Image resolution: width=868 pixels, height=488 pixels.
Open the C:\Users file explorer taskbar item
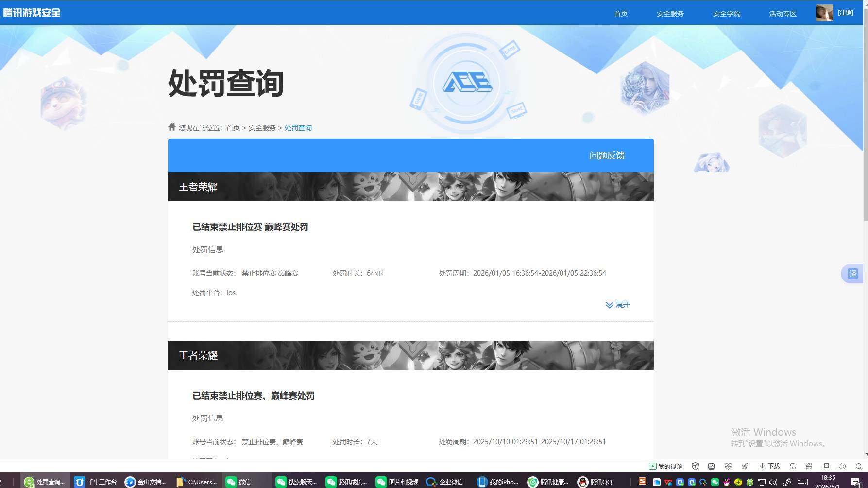click(197, 481)
